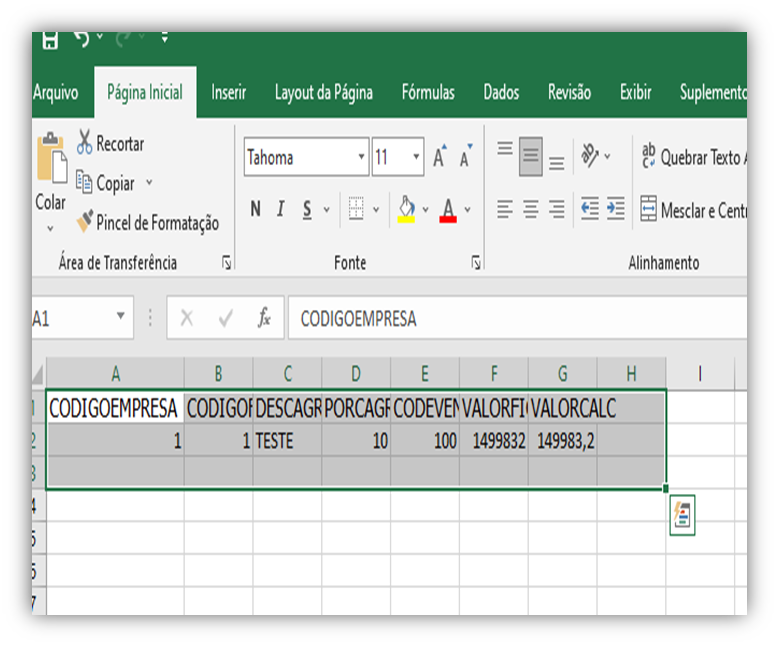Click the Copiar button
Viewport: 779px width, 647px height.
(105, 183)
